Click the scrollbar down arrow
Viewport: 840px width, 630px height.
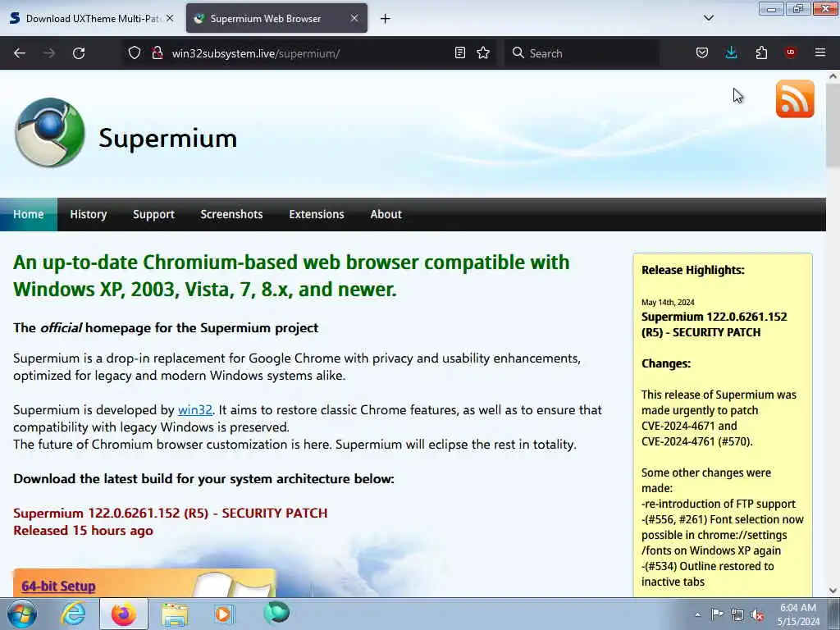click(833, 591)
